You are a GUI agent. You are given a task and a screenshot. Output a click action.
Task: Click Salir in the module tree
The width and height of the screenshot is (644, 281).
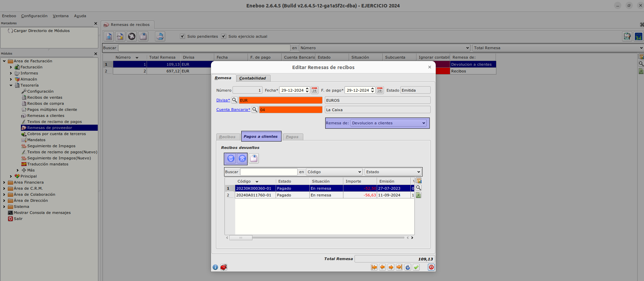18,219
